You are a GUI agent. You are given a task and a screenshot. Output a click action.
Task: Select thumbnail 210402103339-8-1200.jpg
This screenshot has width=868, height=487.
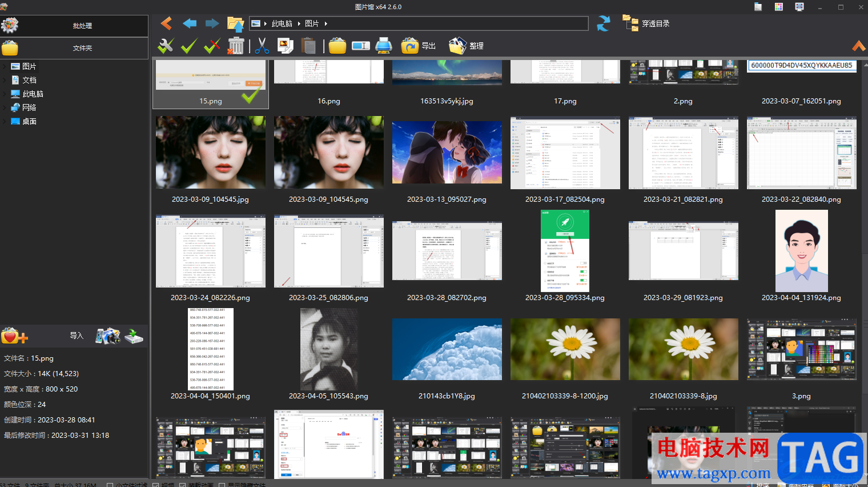[565, 349]
